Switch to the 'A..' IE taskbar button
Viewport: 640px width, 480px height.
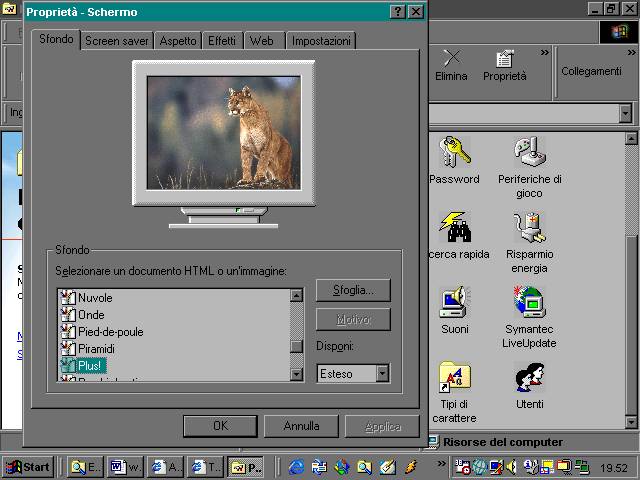165,467
